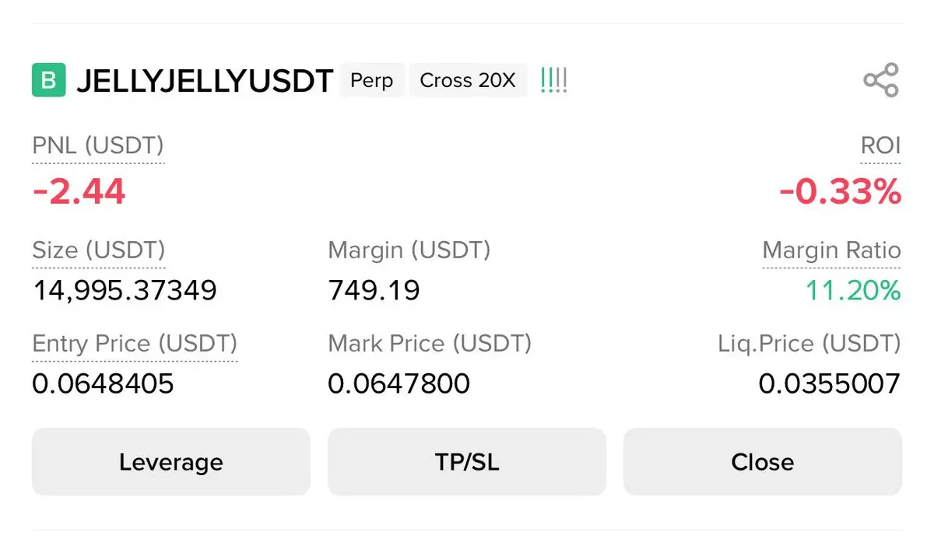This screenshot has height=560, width=934.
Task: Tap the green ADL indicator bars
Action: pyautogui.click(x=553, y=80)
